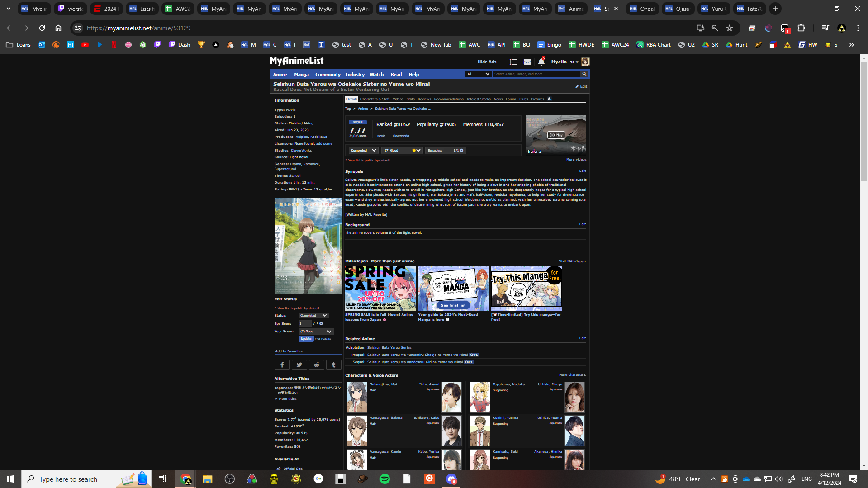
Task: Click Add to Favorites
Action: [289, 351]
